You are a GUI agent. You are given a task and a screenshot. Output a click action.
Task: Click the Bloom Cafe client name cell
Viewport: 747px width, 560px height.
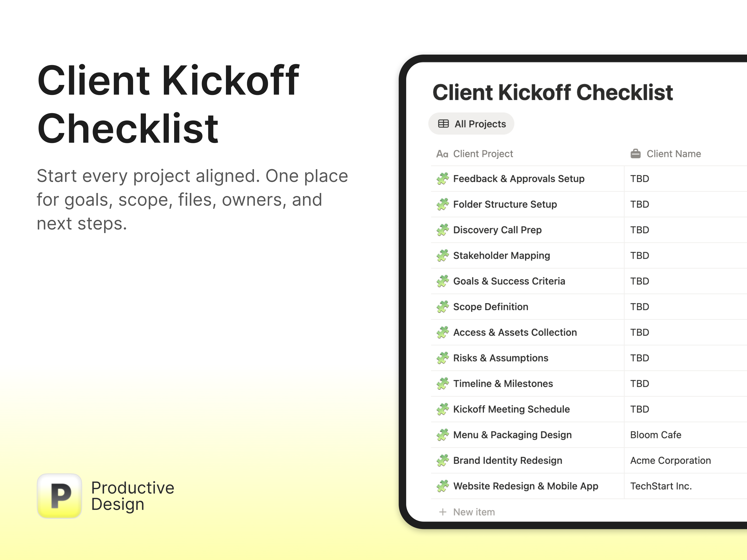click(655, 435)
